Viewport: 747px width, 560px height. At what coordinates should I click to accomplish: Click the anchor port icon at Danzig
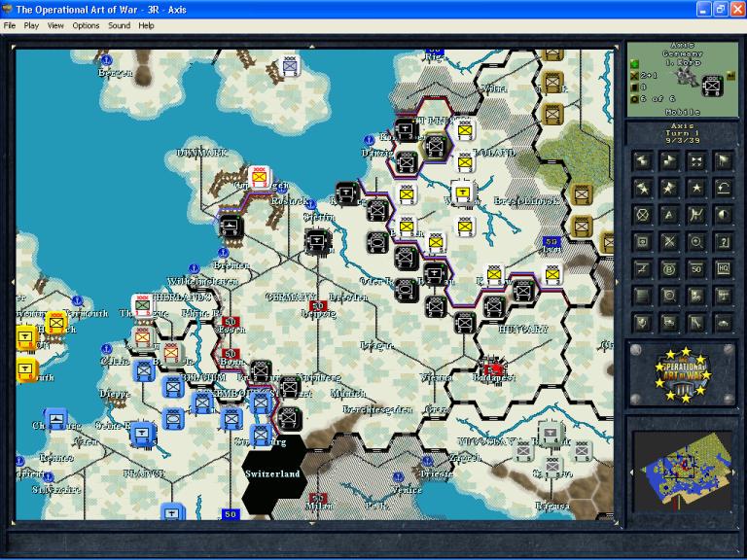click(369, 140)
